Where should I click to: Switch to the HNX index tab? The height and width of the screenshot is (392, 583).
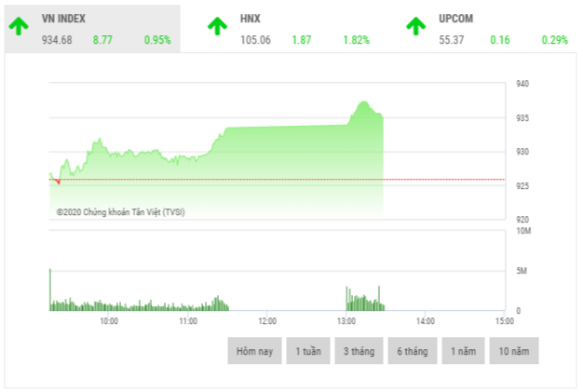[x=289, y=28]
